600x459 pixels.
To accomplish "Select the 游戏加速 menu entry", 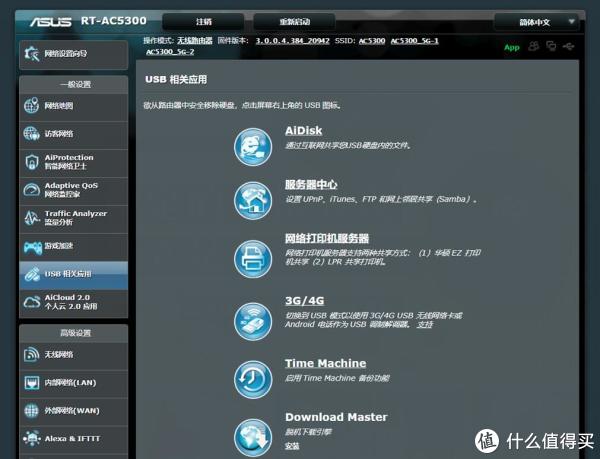I will coord(73,246).
